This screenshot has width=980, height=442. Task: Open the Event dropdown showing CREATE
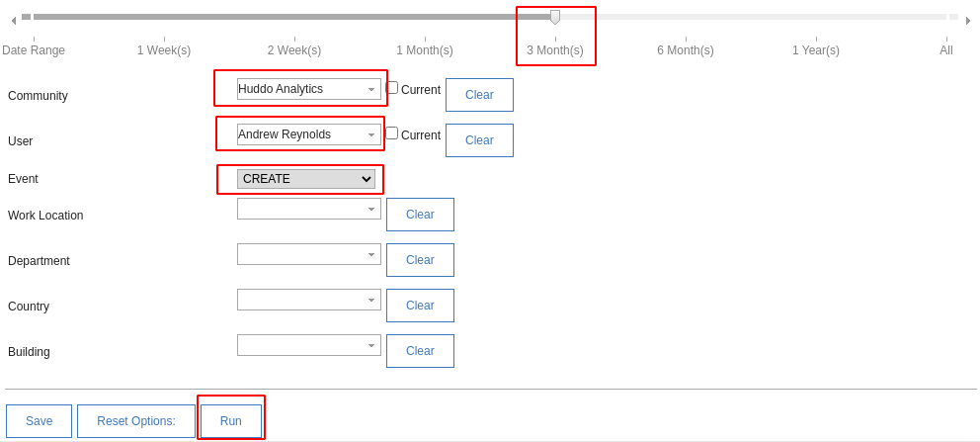coord(306,179)
